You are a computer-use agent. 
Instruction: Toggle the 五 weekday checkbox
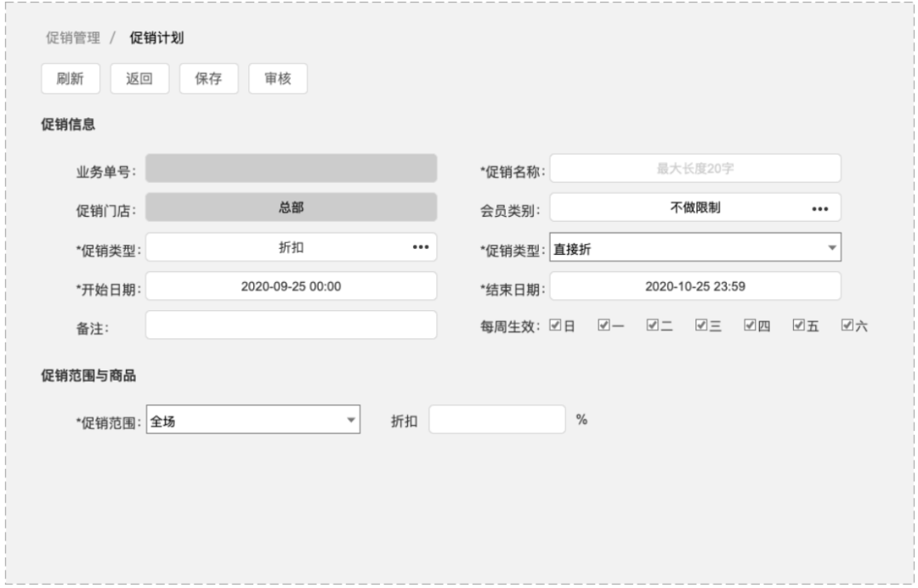[x=798, y=325]
